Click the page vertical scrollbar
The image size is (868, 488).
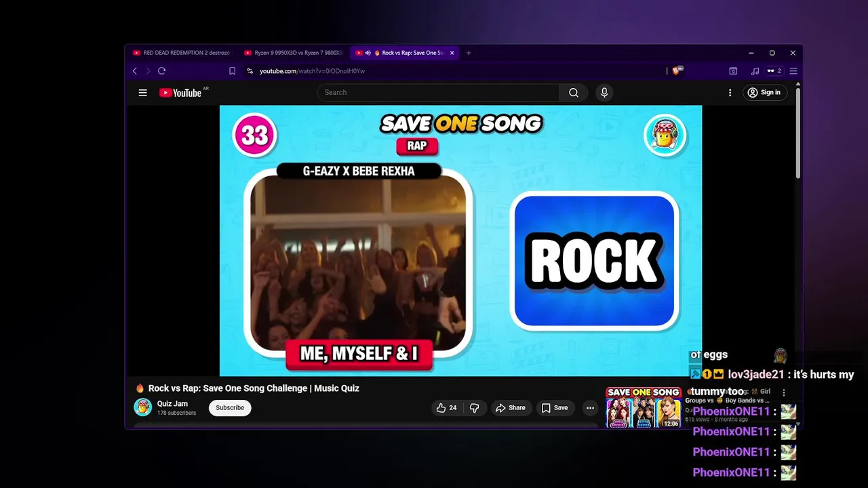798,132
